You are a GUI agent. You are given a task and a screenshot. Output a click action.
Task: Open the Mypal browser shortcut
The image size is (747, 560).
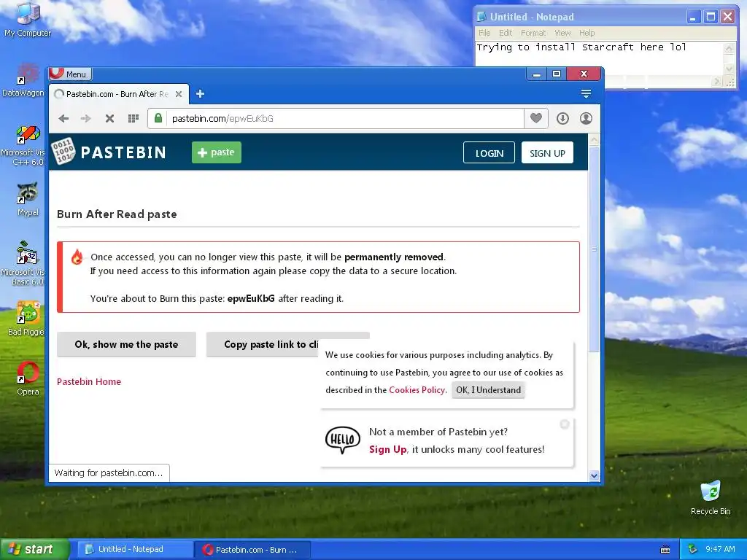pyautogui.click(x=28, y=199)
